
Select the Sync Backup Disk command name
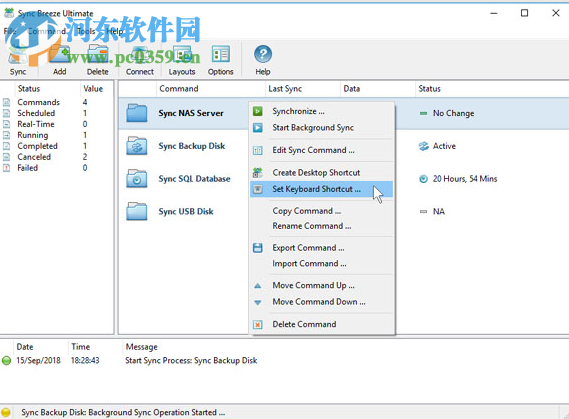192,146
